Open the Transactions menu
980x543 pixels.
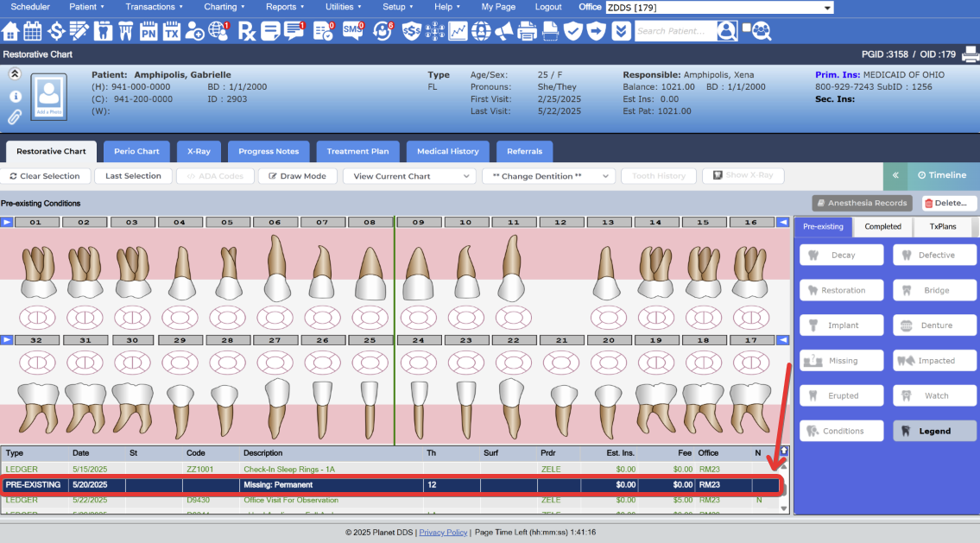click(154, 7)
